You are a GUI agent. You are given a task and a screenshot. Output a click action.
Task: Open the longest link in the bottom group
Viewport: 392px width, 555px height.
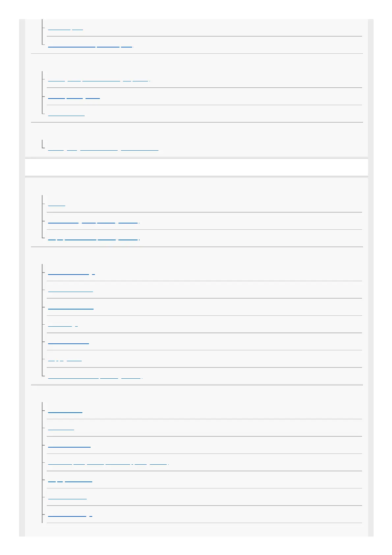click(x=108, y=463)
